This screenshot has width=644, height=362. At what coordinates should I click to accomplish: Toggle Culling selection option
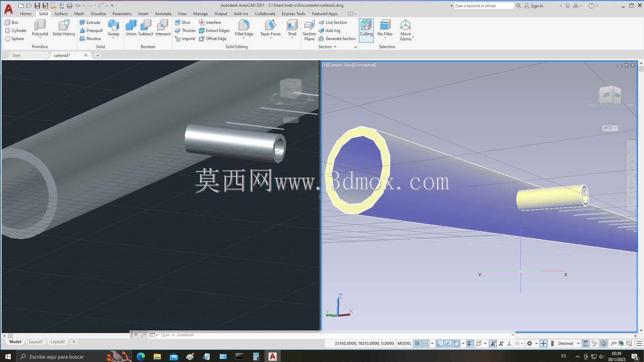pyautogui.click(x=366, y=30)
